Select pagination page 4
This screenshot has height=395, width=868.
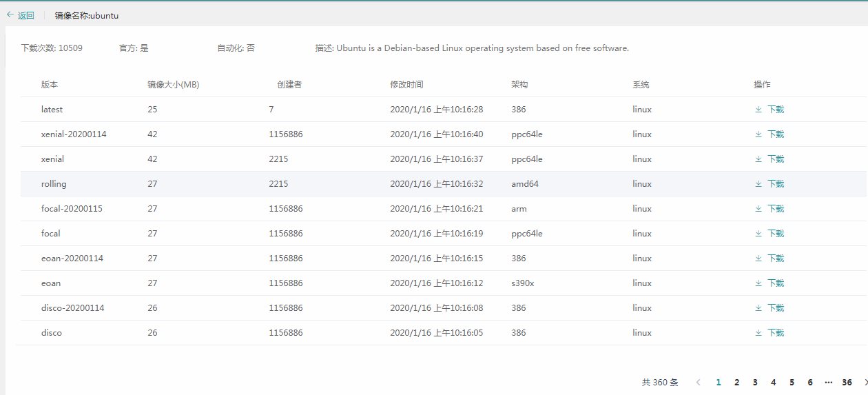pyautogui.click(x=773, y=382)
